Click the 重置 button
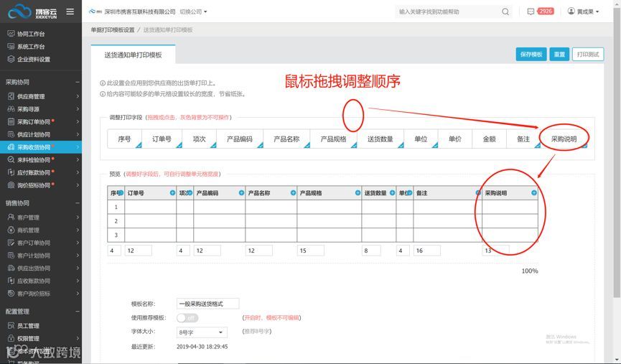Viewport: 621px width, 364px height. tap(559, 55)
